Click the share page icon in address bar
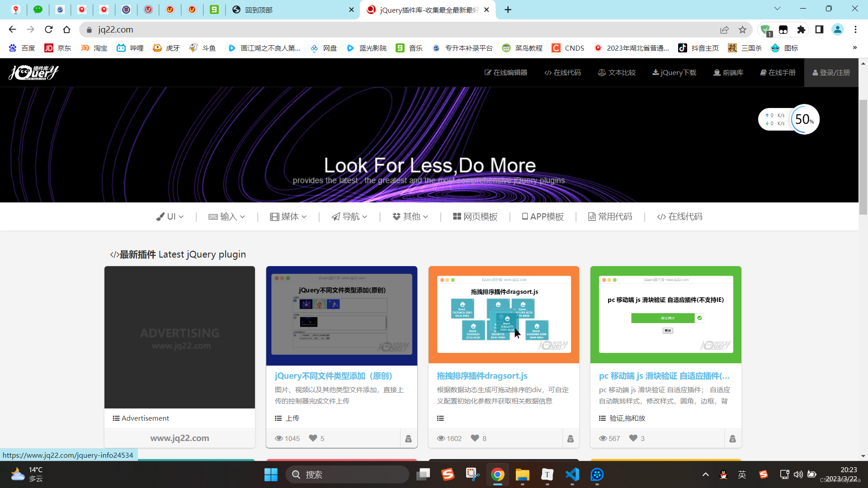This screenshot has height=488, width=868. click(724, 30)
